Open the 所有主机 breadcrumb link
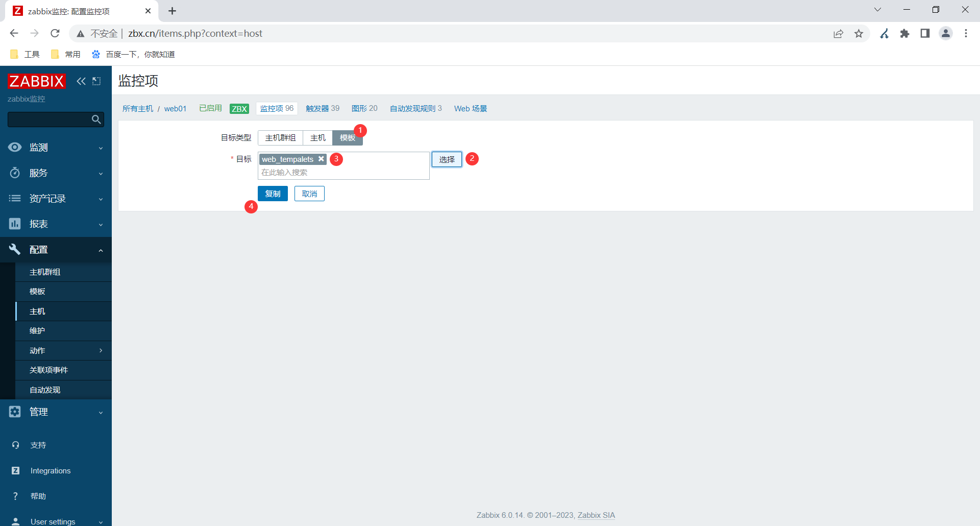980x526 pixels. pyautogui.click(x=138, y=109)
